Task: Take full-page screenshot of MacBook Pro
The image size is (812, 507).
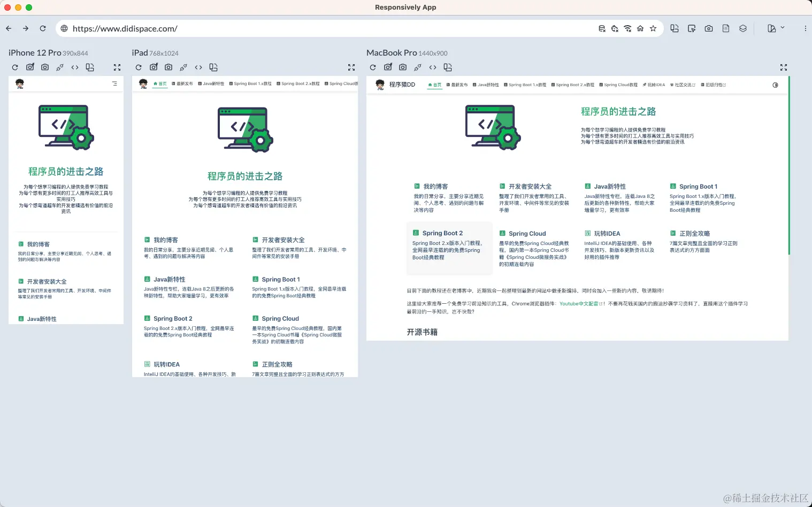Action: (x=388, y=67)
